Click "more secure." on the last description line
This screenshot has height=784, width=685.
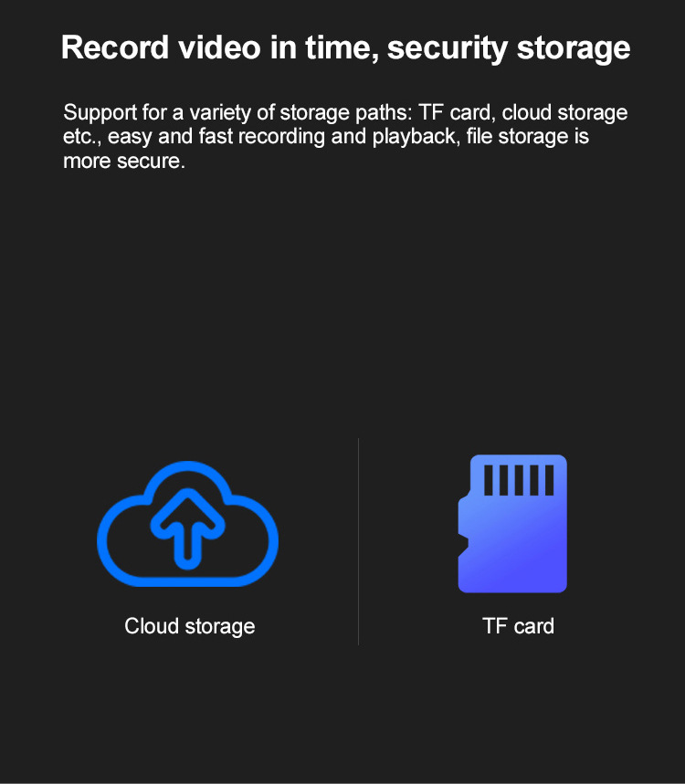click(x=124, y=162)
